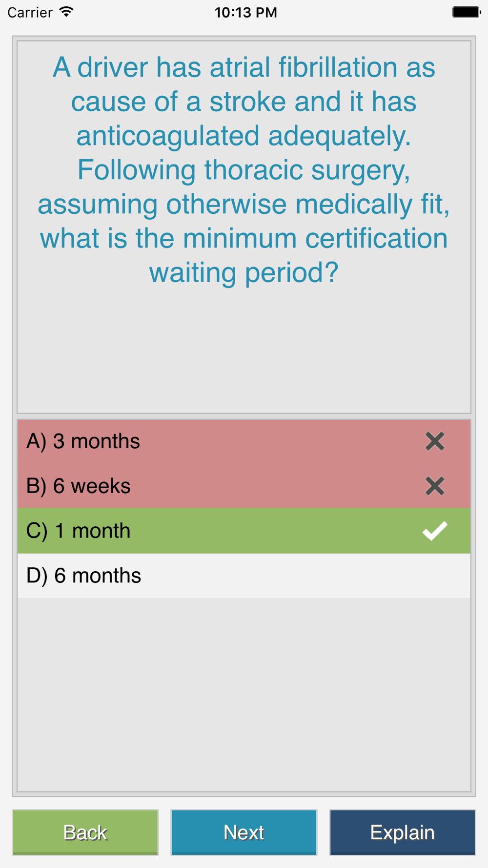The height and width of the screenshot is (868, 488).
Task: Advance with the Next button
Action: tap(244, 832)
